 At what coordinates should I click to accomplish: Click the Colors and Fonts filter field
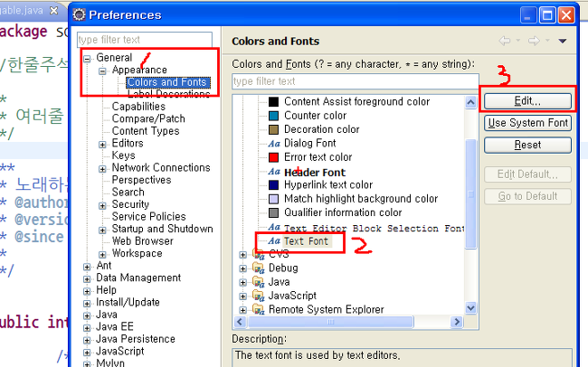[x=356, y=81]
